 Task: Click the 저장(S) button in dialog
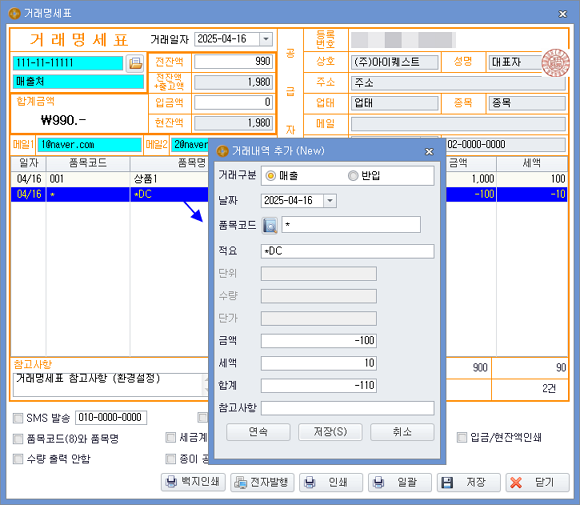pos(330,432)
